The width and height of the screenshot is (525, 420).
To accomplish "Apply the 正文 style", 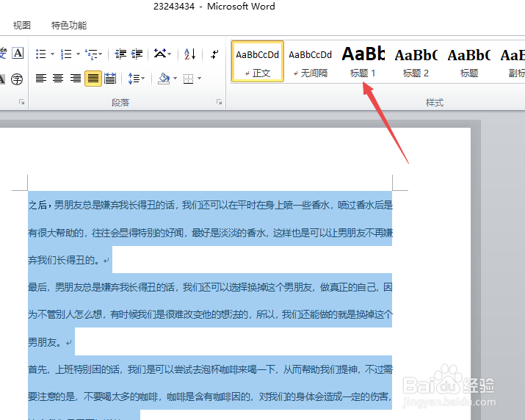I will (258, 62).
